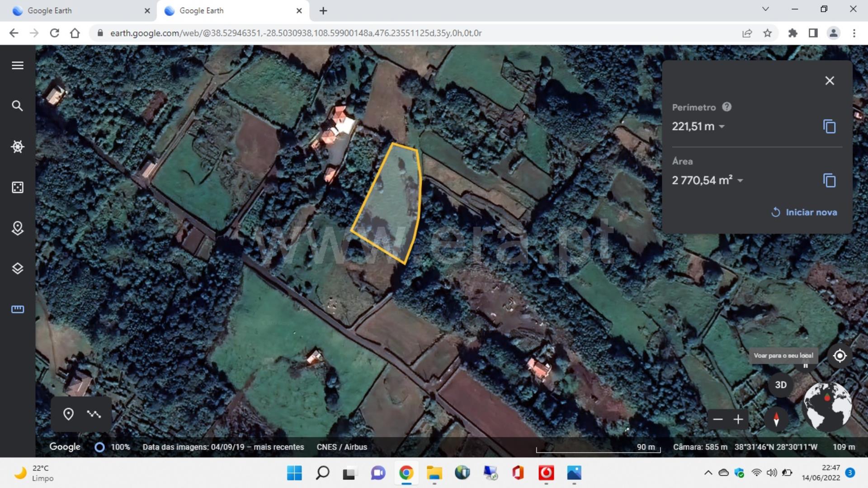Open the clock showing 22:47

(x=821, y=473)
